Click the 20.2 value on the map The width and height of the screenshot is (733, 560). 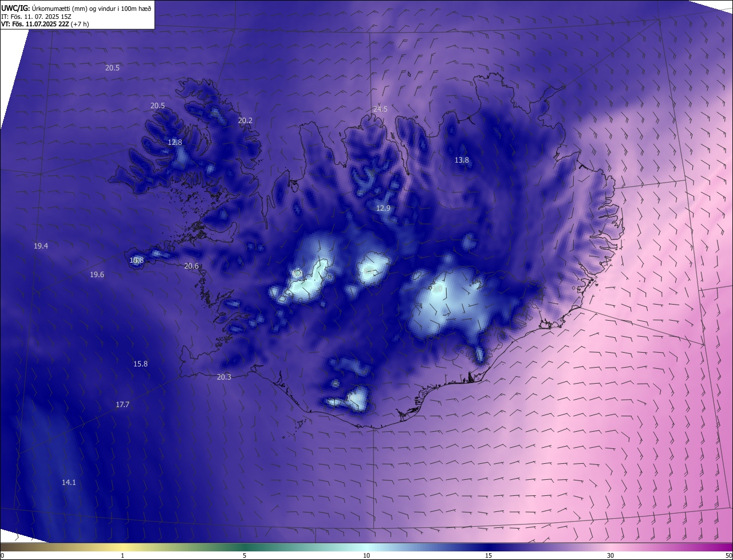pyautogui.click(x=245, y=120)
